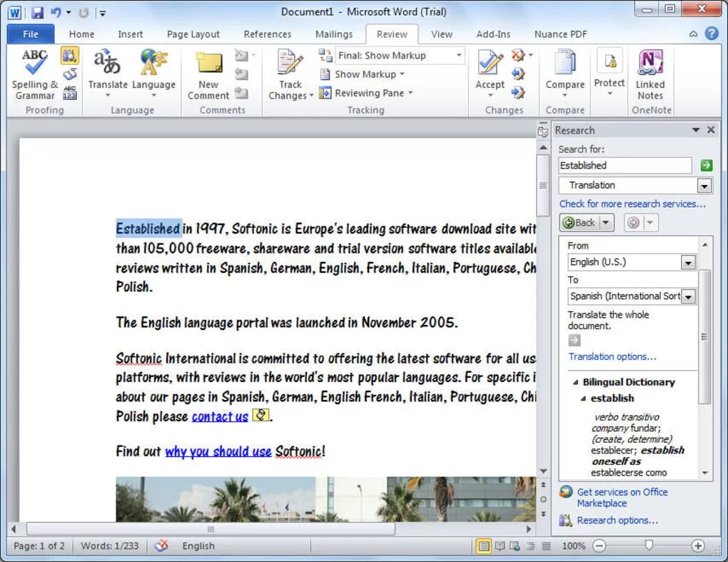Switch to the Insert tab

tap(131, 34)
